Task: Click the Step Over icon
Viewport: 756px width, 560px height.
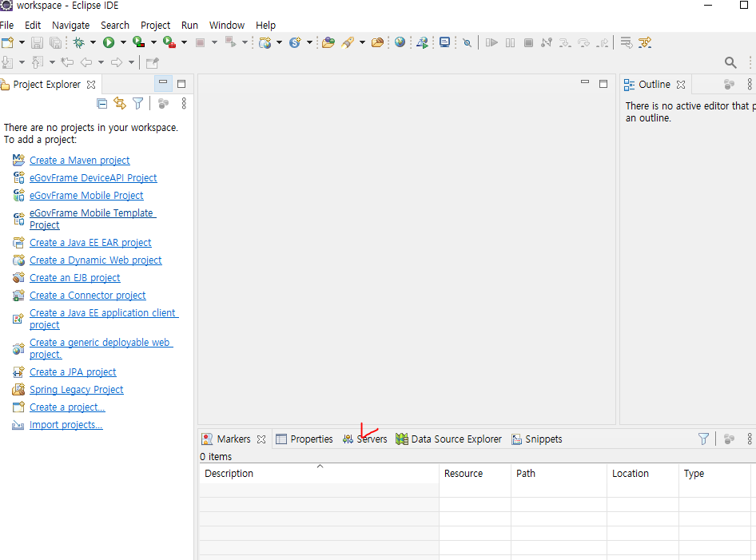Action: [x=583, y=42]
